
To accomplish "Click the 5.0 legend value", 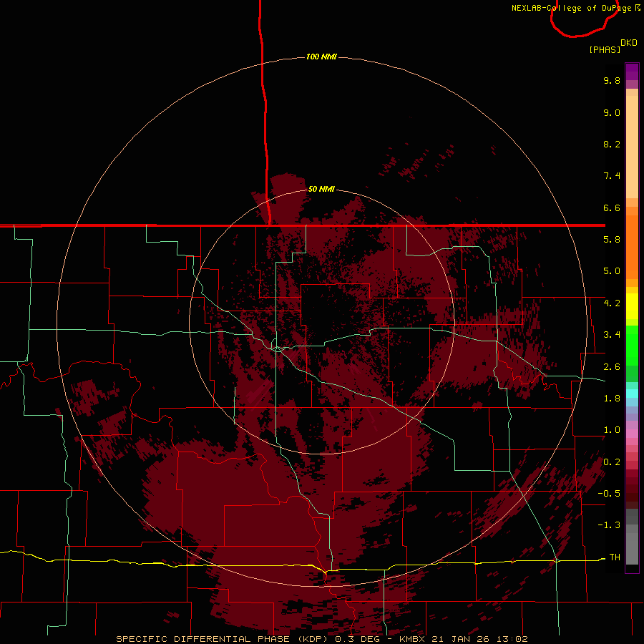I will click(612, 271).
